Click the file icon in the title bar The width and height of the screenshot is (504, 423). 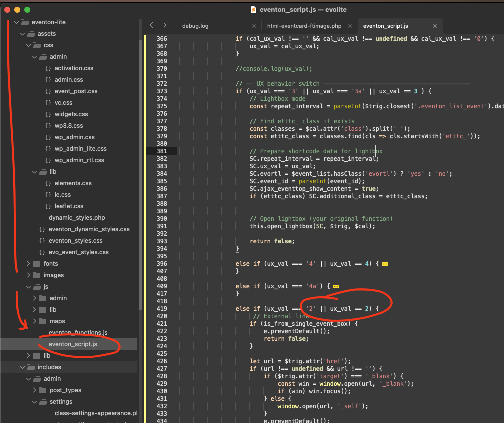(254, 9)
